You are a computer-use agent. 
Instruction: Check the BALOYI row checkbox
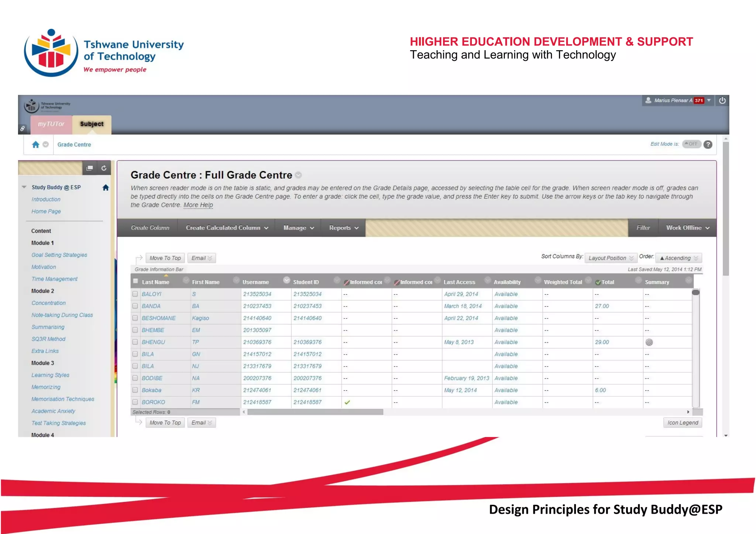click(x=135, y=294)
